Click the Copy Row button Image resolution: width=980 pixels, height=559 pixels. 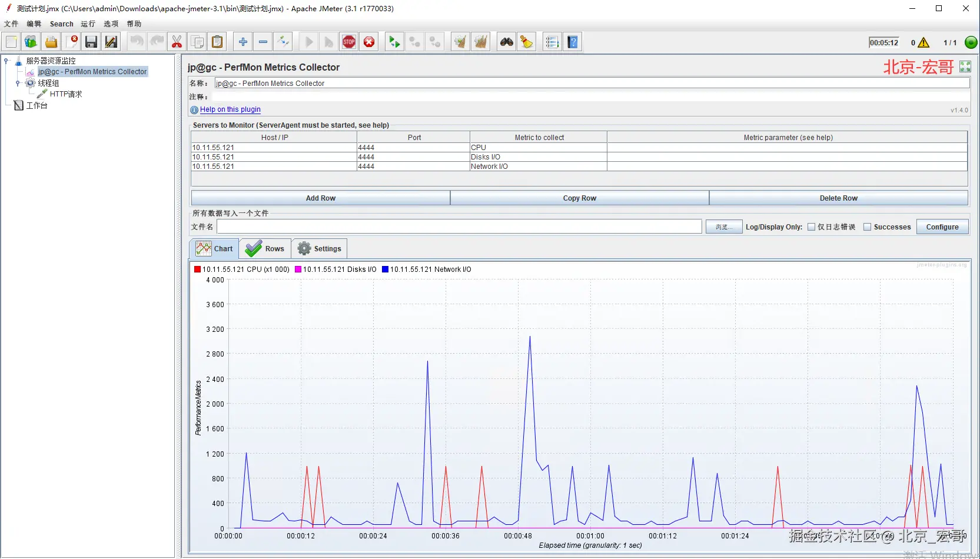(x=580, y=198)
